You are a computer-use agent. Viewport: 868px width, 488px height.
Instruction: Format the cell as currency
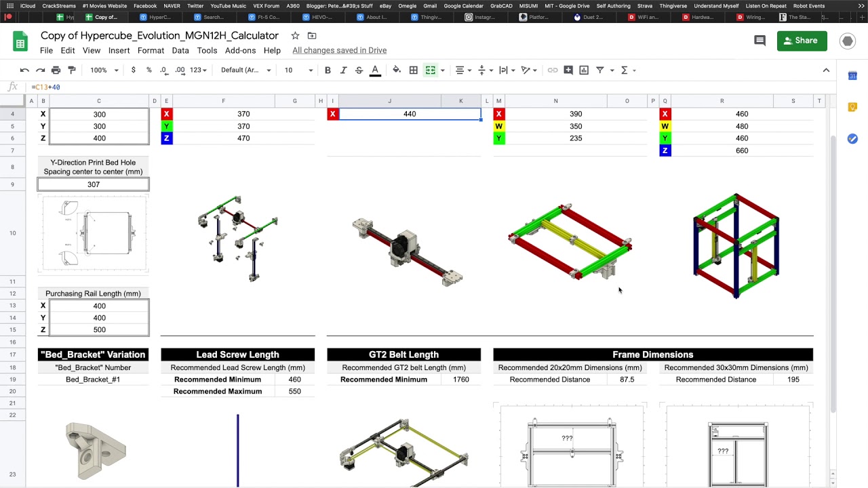click(x=133, y=70)
